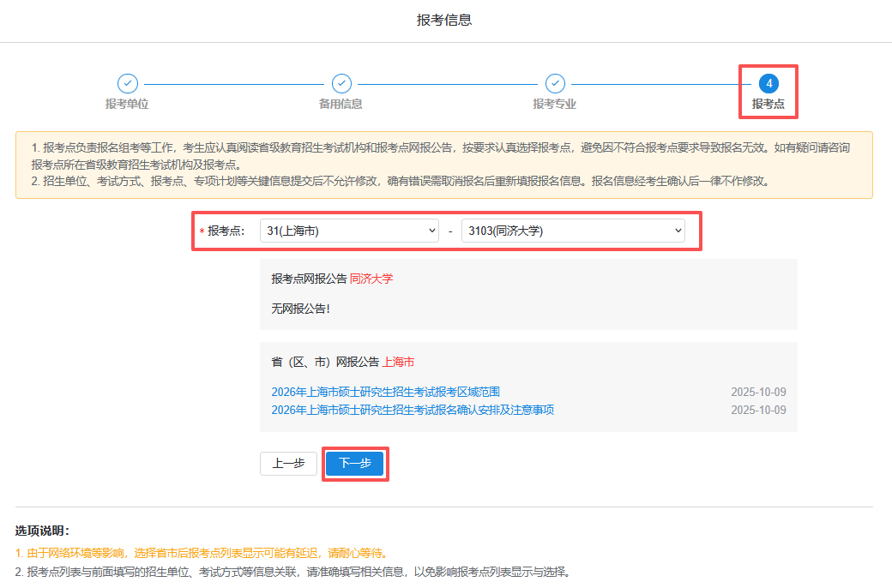Click the 无网报公告! message

point(300,309)
